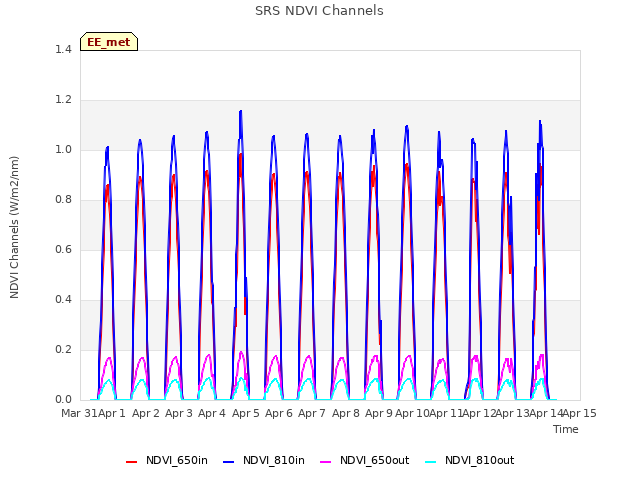This screenshot has height=480, width=640.
Task: Click the EE_met annotation label
Action: (x=109, y=42)
